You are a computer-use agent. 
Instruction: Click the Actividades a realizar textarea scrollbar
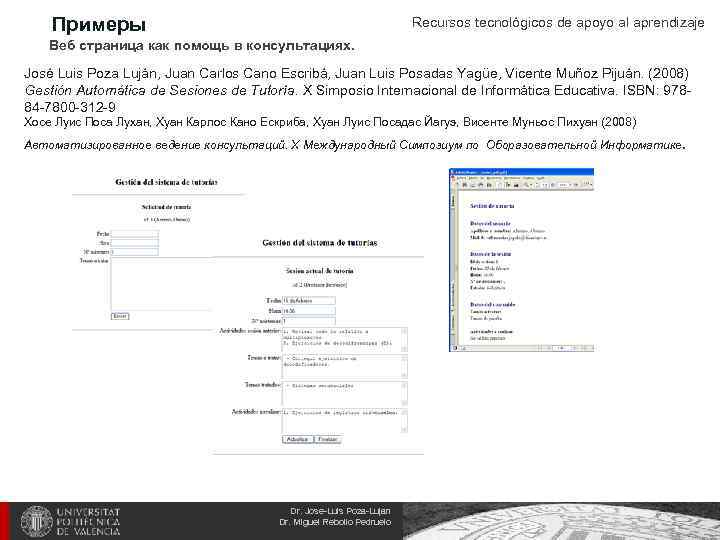404,421
